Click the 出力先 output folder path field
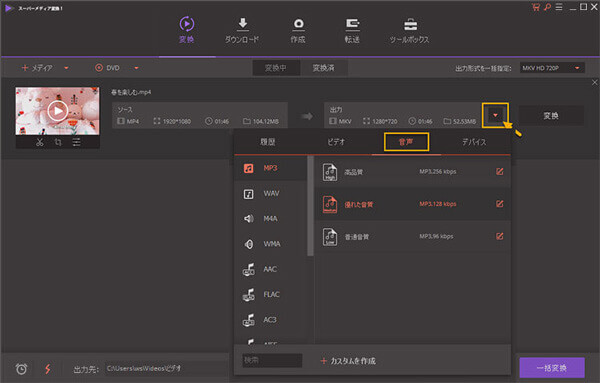600x383 pixels. pyautogui.click(x=167, y=368)
